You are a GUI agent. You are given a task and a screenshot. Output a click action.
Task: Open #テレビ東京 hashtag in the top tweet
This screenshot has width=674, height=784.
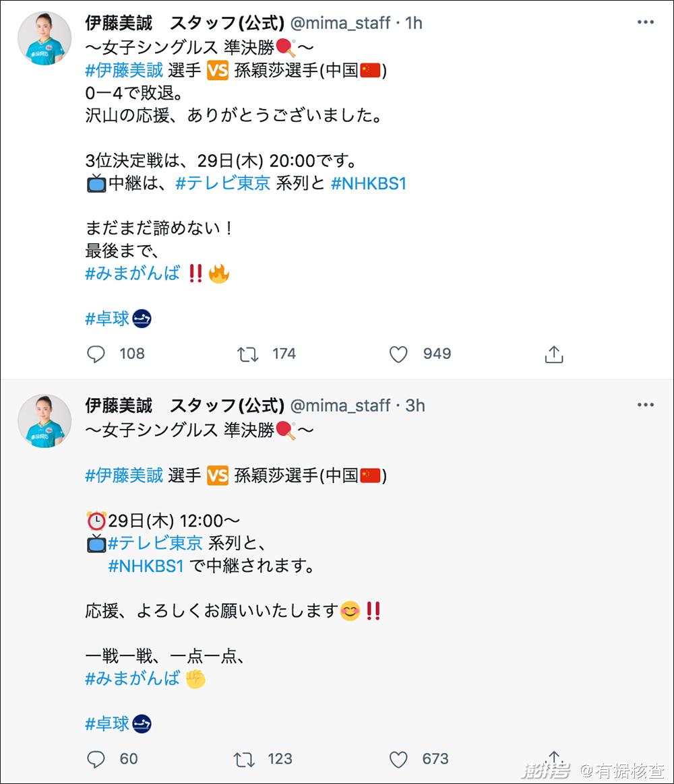(223, 183)
